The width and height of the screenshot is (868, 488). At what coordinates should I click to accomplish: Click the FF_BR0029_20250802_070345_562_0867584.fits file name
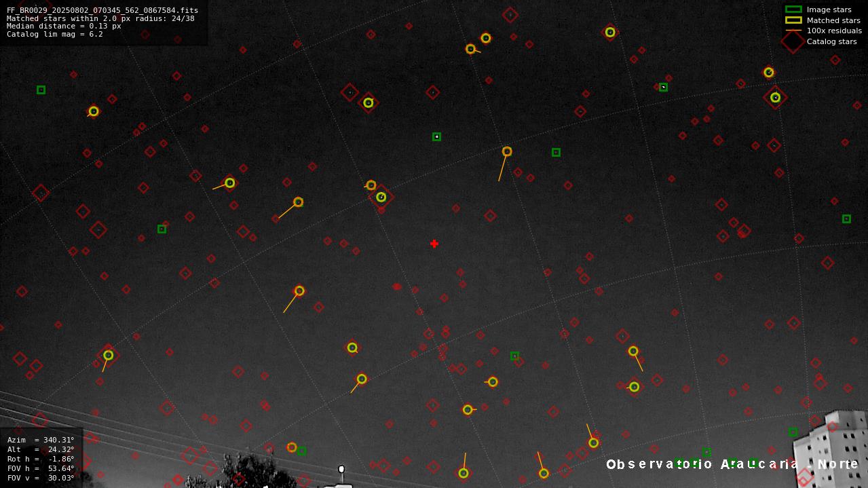point(102,11)
